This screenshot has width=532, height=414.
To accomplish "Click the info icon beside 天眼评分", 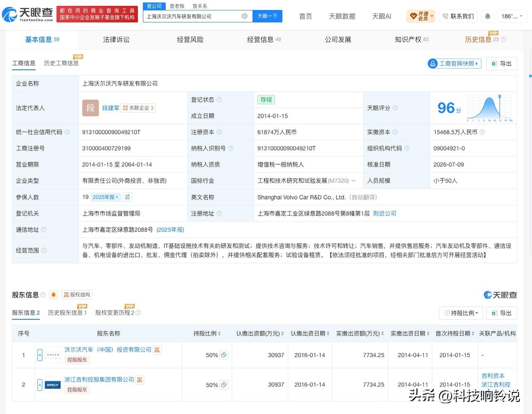I will point(395,108).
